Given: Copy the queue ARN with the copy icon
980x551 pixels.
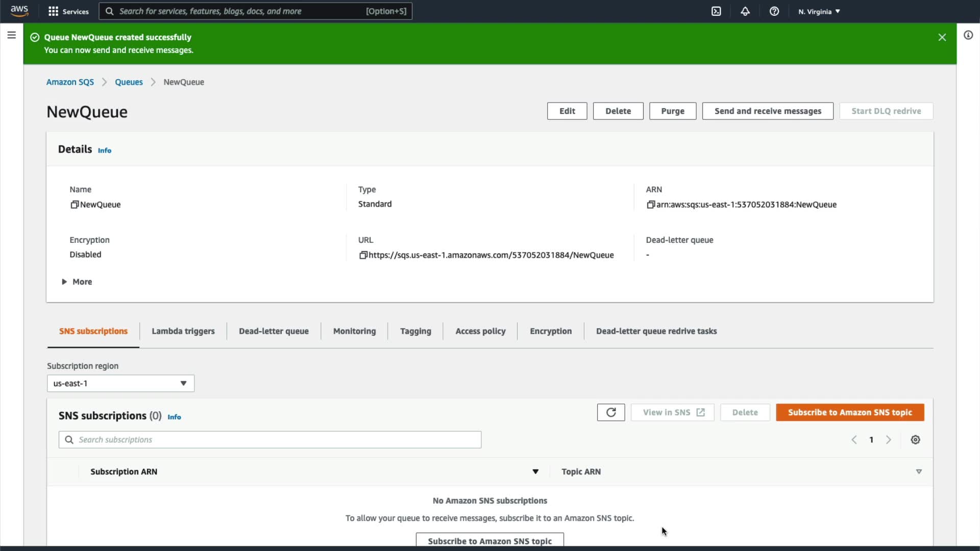Looking at the screenshot, I should [x=650, y=205].
